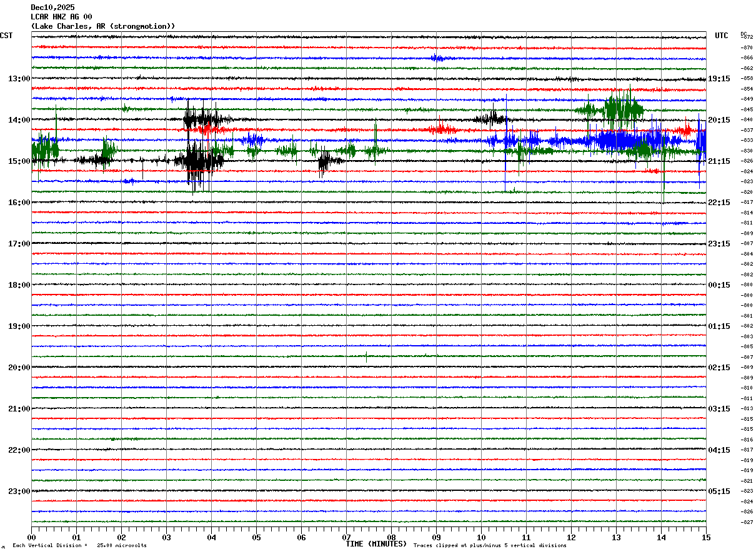Image resolution: width=756 pixels, height=554 pixels.
Task: Click the TIME (MINUTES) axis label
Action: pos(376,544)
